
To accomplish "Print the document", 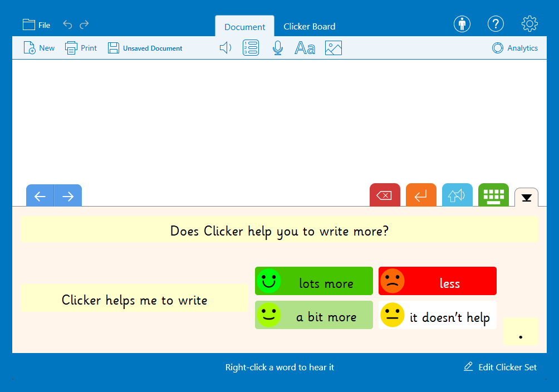I will (x=81, y=48).
